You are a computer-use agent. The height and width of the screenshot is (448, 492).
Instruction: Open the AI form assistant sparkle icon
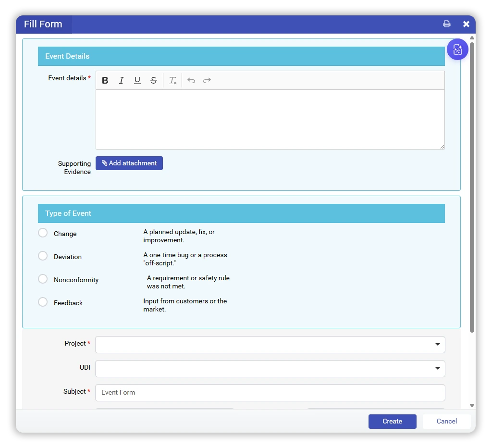tap(457, 49)
